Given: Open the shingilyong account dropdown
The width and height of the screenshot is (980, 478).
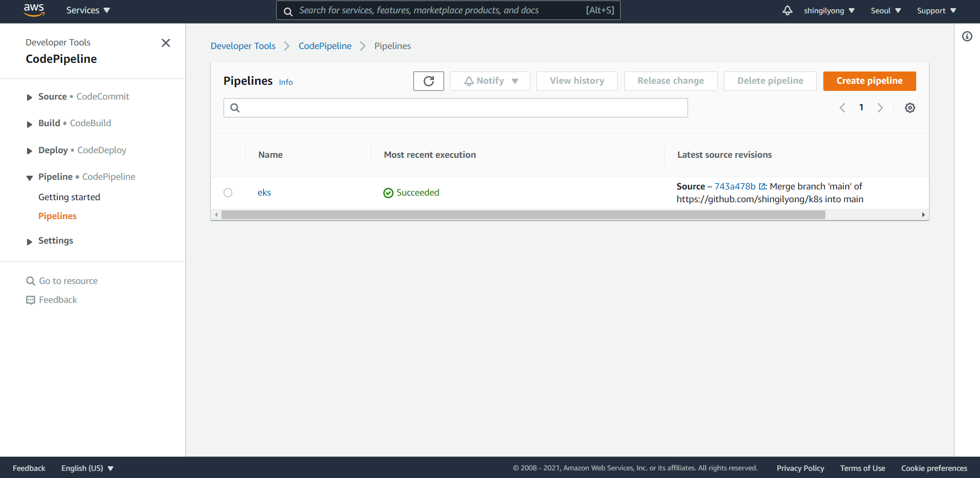Looking at the screenshot, I should point(829,11).
